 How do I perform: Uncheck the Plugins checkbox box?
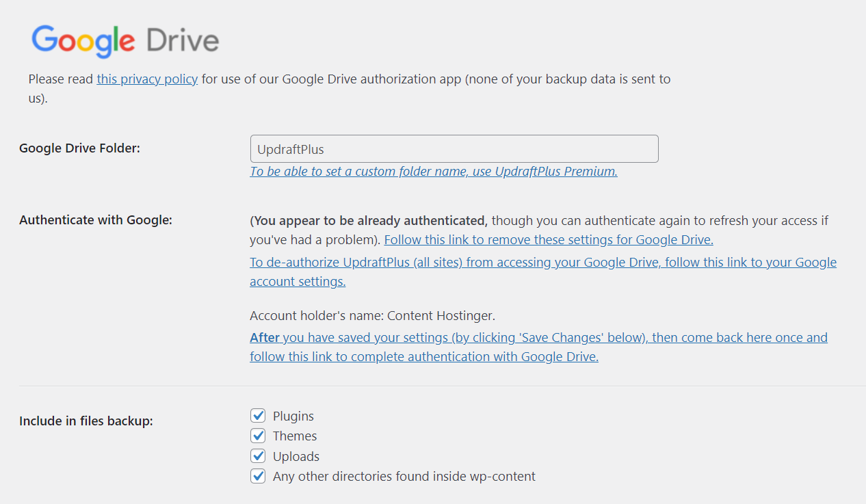tap(258, 416)
